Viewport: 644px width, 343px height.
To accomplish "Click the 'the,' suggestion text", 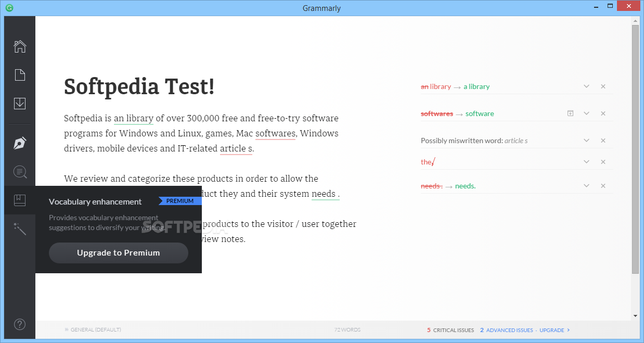I will [428, 162].
